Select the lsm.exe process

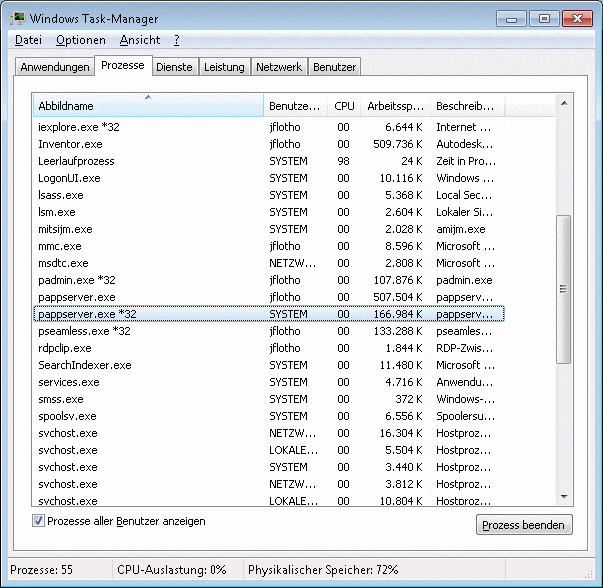click(x=269, y=212)
